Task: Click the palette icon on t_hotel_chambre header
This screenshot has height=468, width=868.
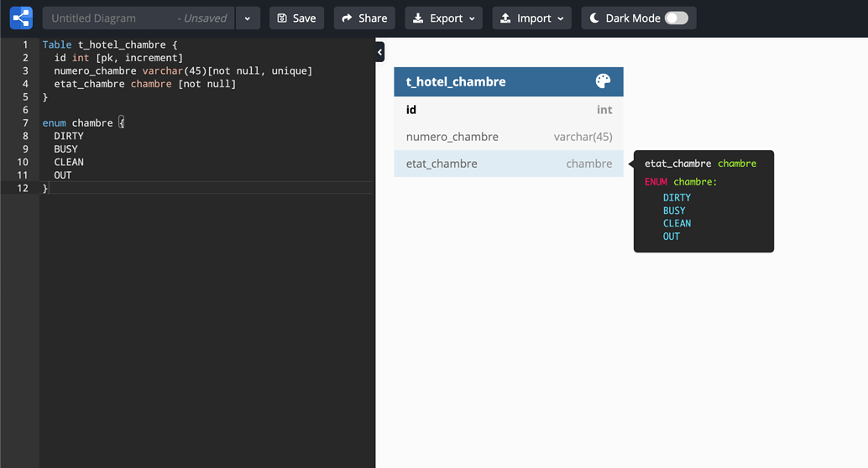Action: click(x=603, y=81)
